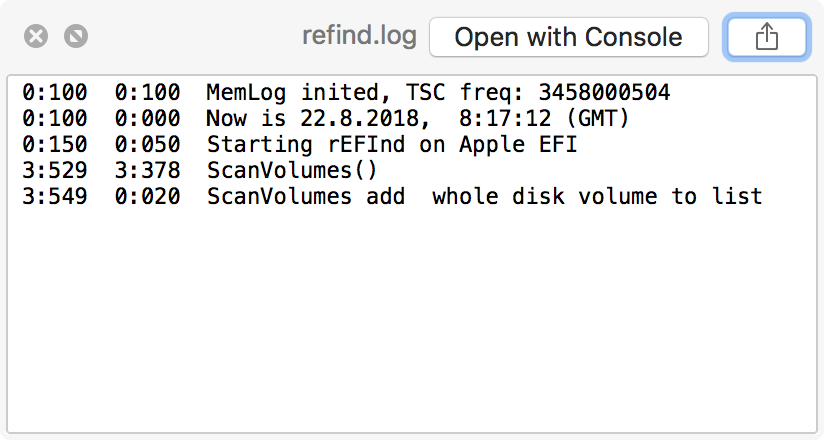Click the 3:549 timestamp
824x440 pixels.
point(55,197)
